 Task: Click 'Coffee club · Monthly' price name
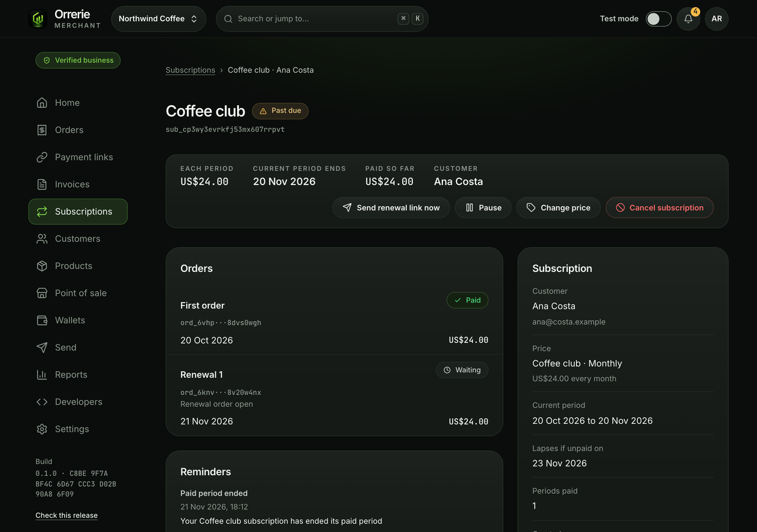[577, 364]
